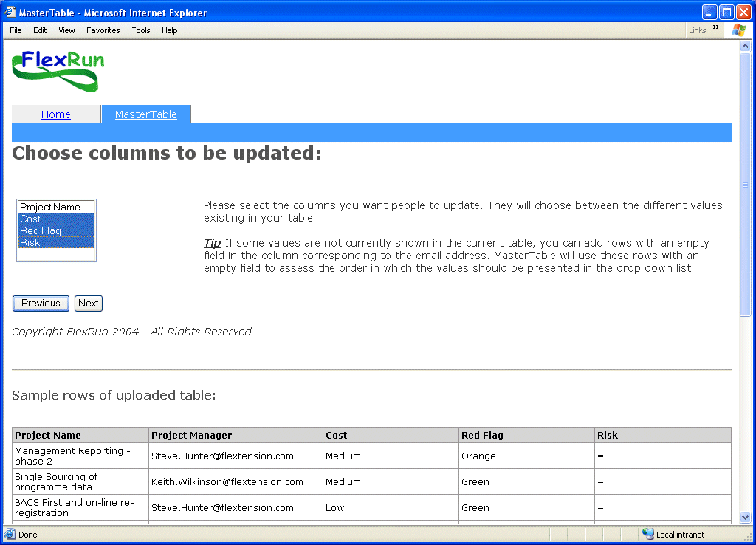Go to the Home tab link

coord(56,114)
